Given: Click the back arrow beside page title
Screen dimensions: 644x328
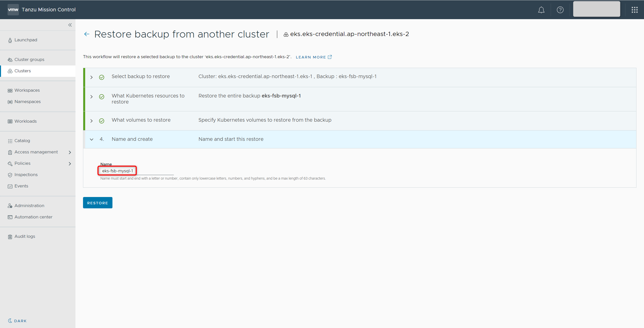Looking at the screenshot, I should coord(87,34).
